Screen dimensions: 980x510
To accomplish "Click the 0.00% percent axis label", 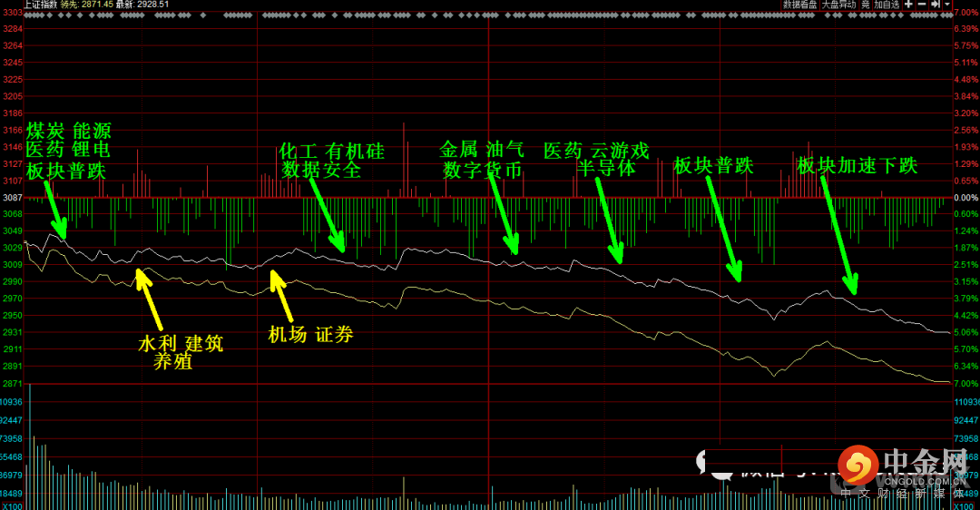I will [x=966, y=198].
